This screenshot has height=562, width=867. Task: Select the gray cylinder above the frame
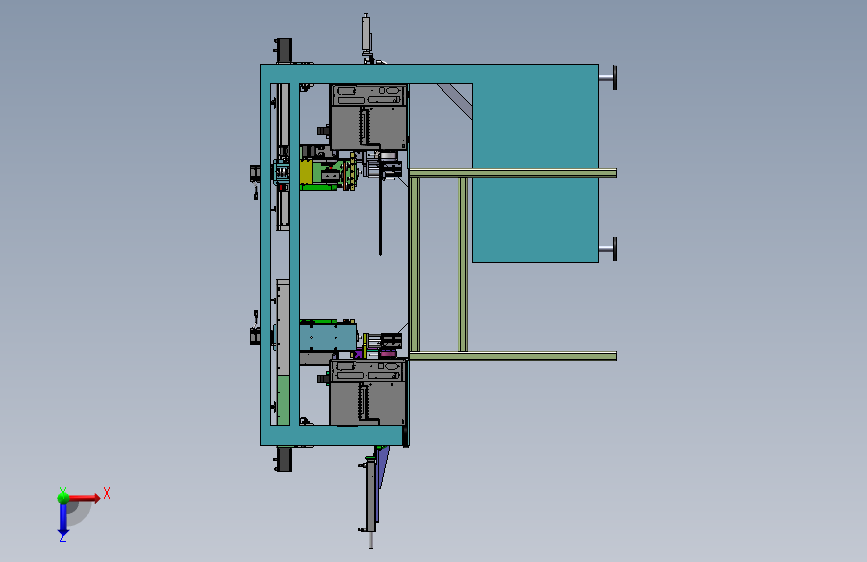(366, 34)
